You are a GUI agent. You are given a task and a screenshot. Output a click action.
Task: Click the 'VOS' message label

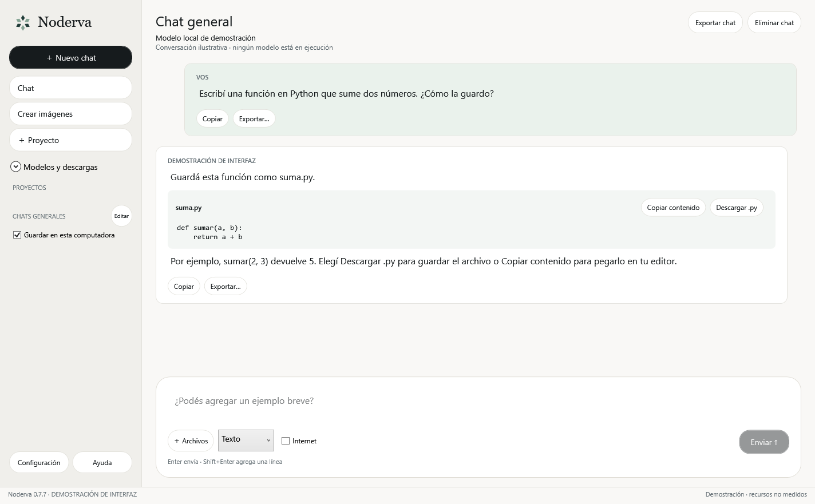[202, 77]
